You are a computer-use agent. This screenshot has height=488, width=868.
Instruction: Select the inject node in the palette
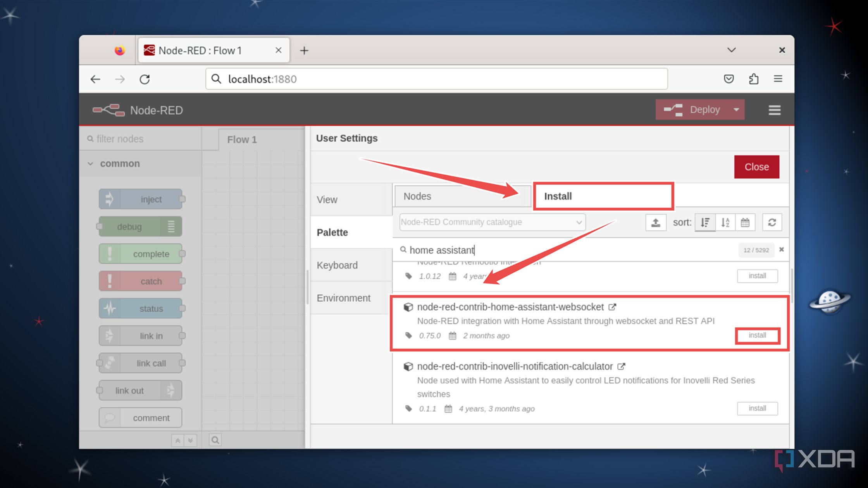click(x=141, y=199)
